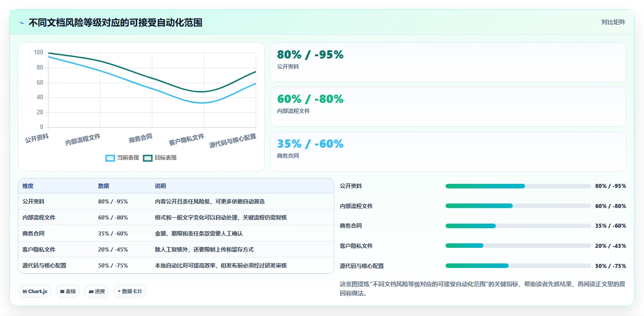Toggle the 当前表现 legend swatch
Screen dimensions: 644x316
110,158
